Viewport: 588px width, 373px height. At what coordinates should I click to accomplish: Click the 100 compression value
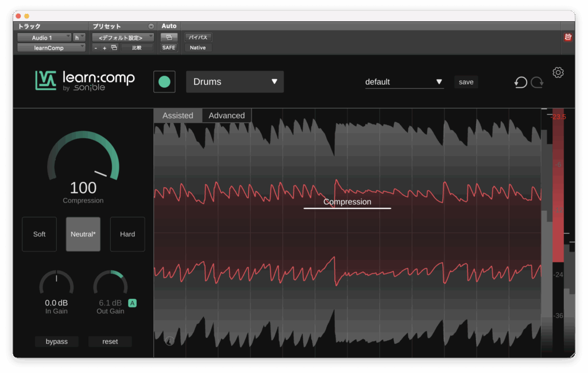tap(83, 188)
